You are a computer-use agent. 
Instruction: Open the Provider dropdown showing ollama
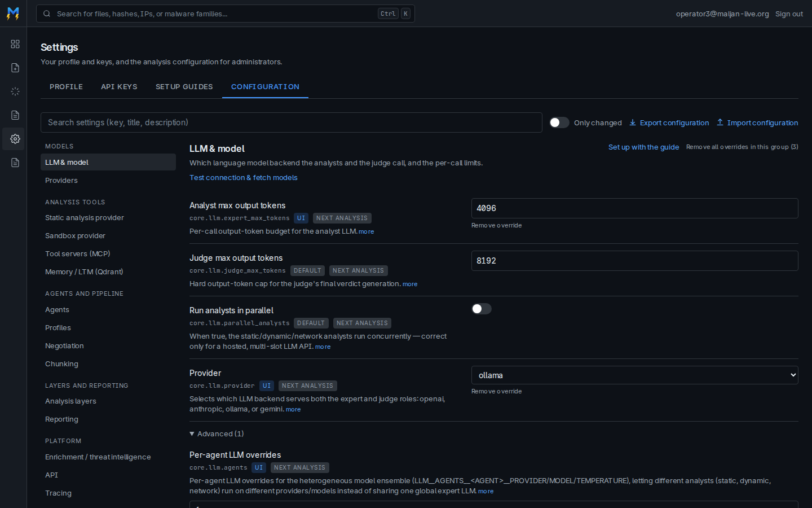(x=635, y=375)
